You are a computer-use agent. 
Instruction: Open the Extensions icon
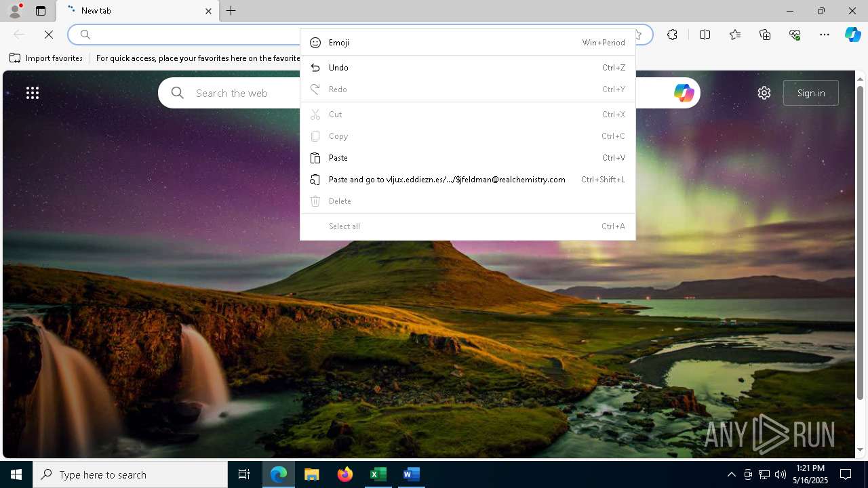[x=672, y=35]
